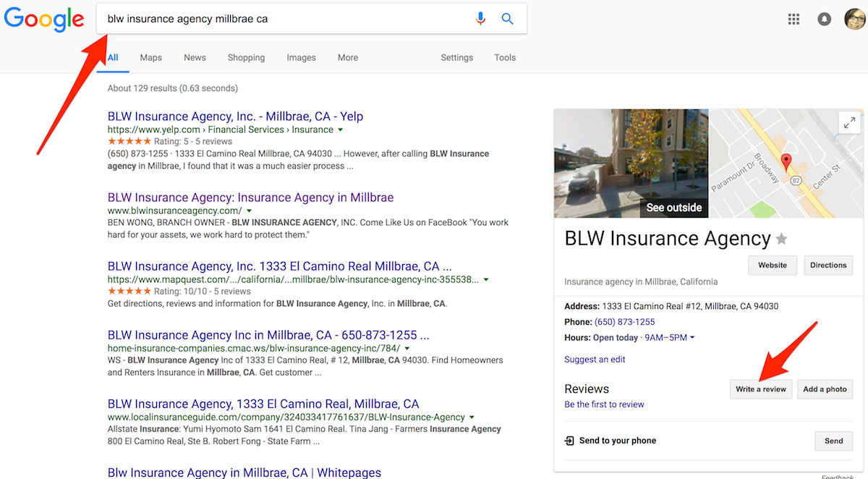The width and height of the screenshot is (868, 479).
Task: Start voice search with microphone icon
Action: [480, 19]
